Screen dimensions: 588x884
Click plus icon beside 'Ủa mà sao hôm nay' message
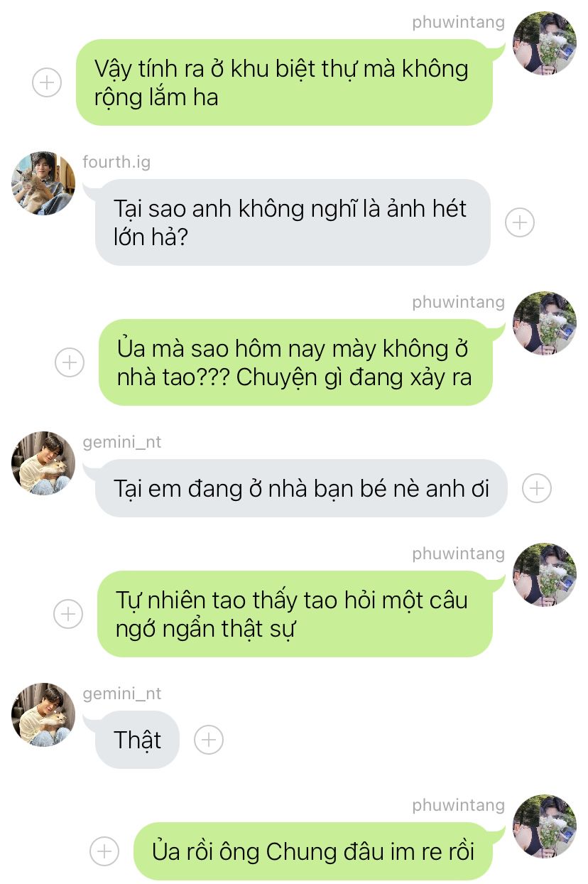click(x=70, y=362)
